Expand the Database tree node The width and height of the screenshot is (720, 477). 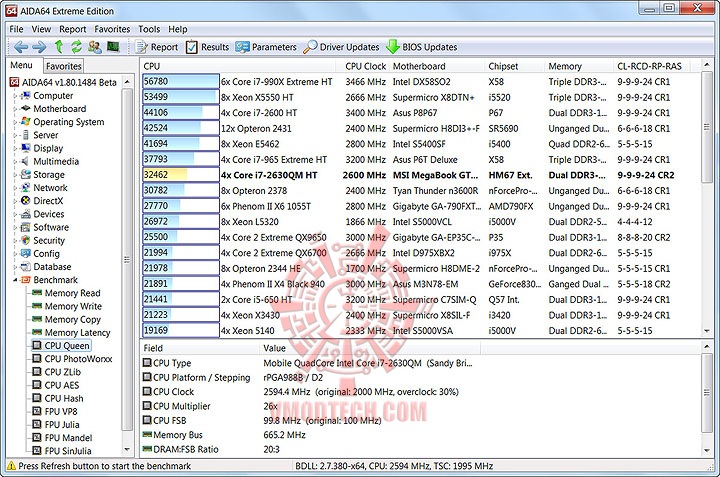point(15,267)
